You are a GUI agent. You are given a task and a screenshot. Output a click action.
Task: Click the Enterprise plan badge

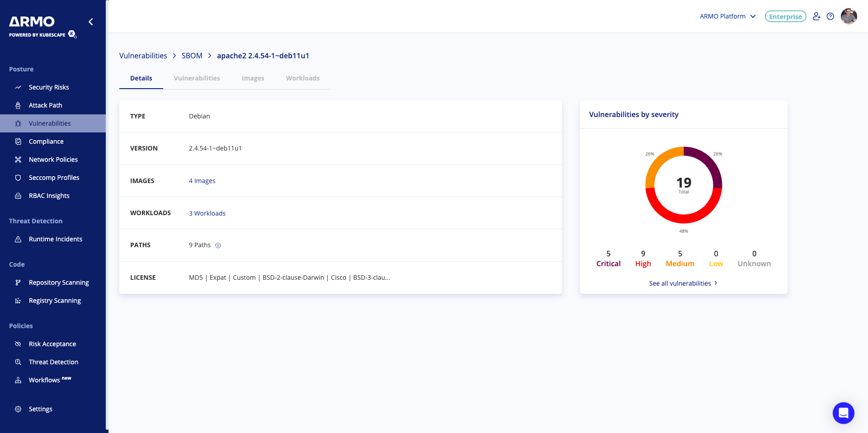786,16
